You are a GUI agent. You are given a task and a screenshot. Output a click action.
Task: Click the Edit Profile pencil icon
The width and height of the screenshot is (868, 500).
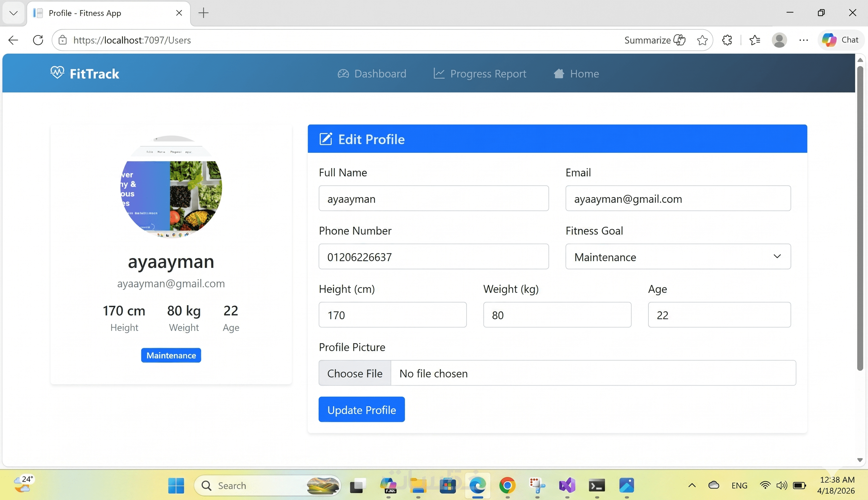tap(325, 139)
